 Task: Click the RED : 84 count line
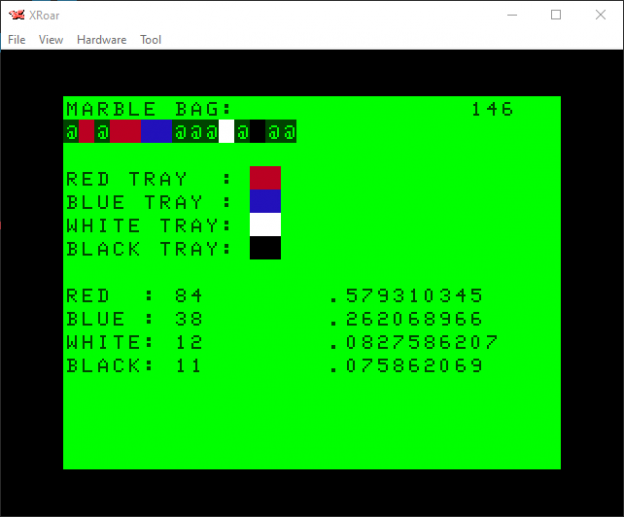tap(134, 296)
